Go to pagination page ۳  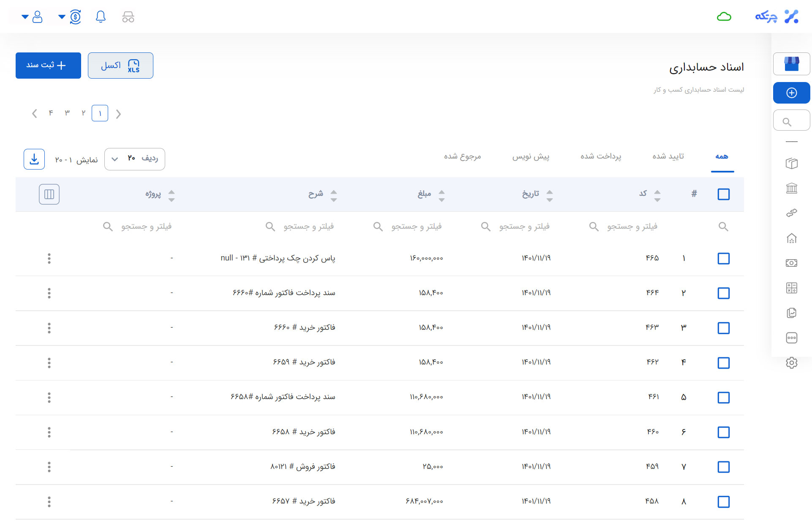(67, 113)
